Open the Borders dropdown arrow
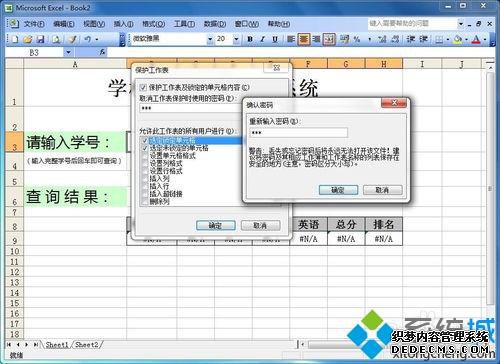500x364 pixels. point(448,40)
